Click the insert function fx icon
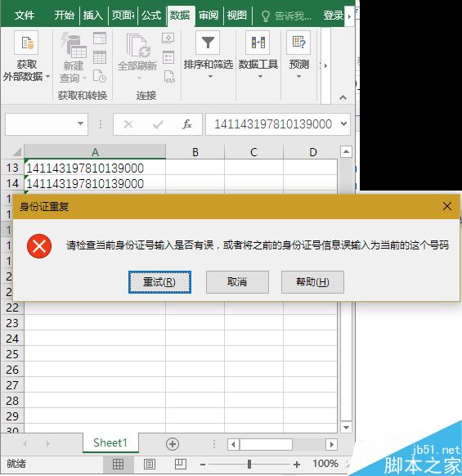The width and height of the screenshot is (462, 476). click(x=187, y=124)
